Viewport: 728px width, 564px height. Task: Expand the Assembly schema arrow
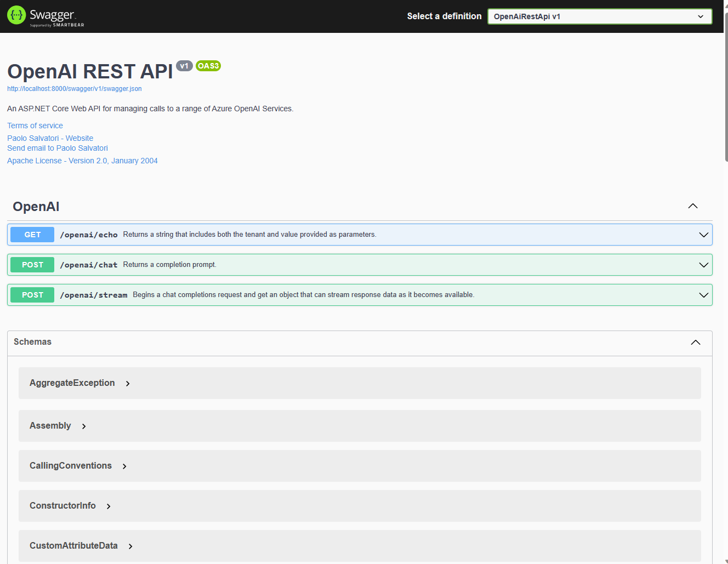click(x=84, y=426)
